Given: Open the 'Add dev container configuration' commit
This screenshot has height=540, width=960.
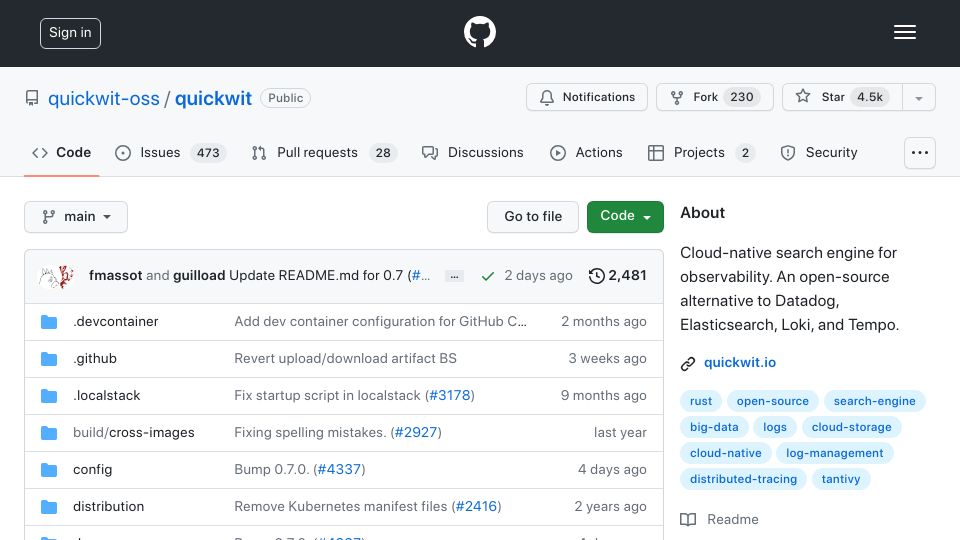Looking at the screenshot, I should click(380, 321).
